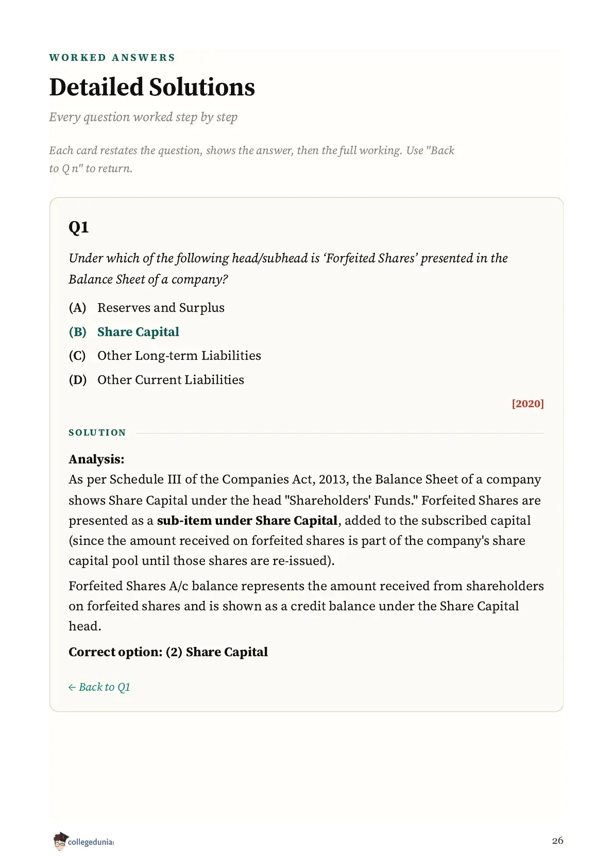
Task: Click the page number 26
Action: [x=557, y=841]
